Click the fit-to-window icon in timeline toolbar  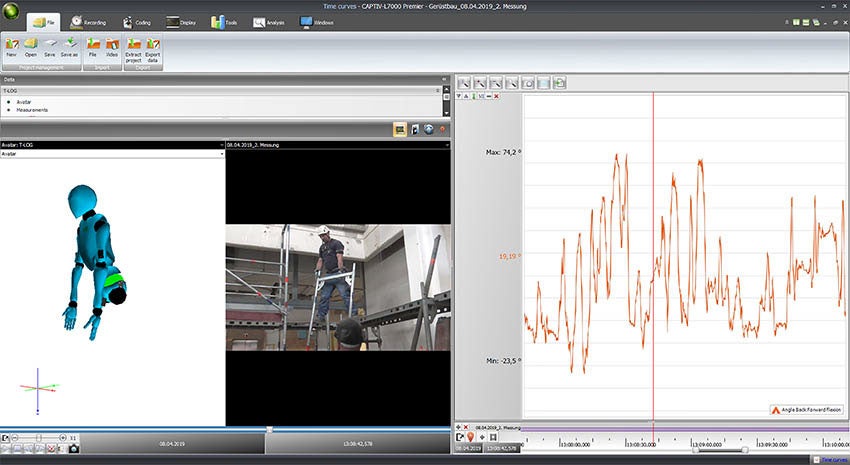click(493, 437)
